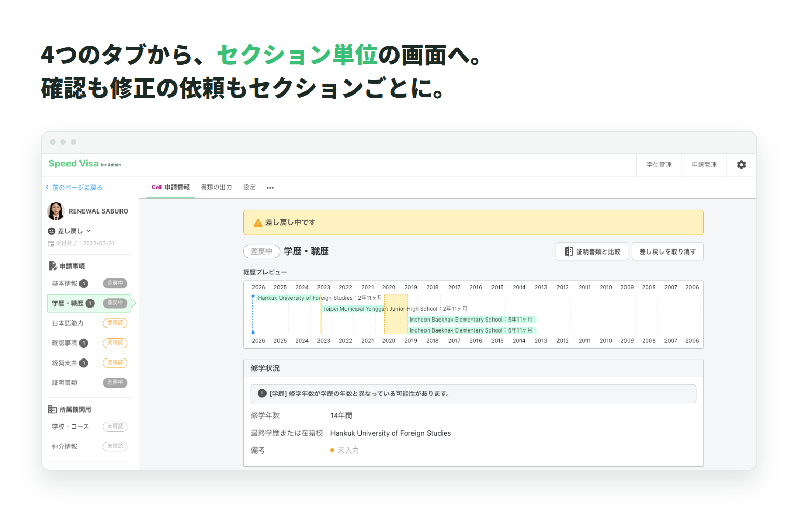Click the compare icon in the 証明書類と比較 button
Screen dimensions: 798x532
coord(569,251)
